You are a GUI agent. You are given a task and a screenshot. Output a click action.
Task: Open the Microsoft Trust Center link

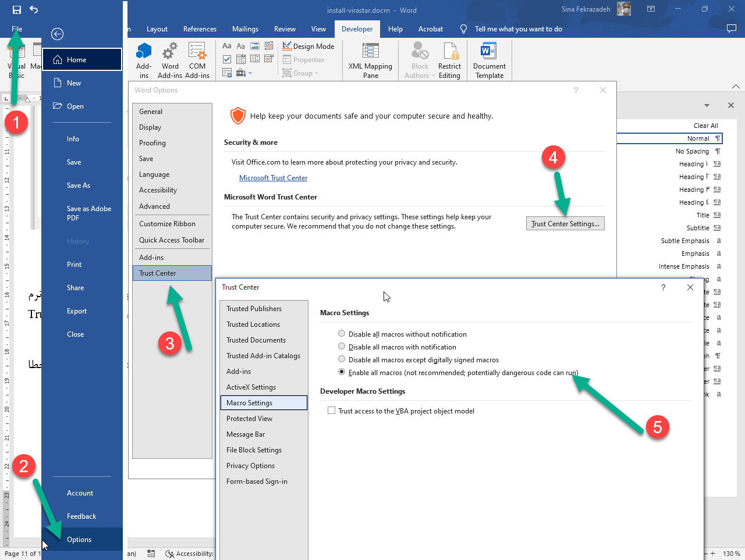click(273, 178)
